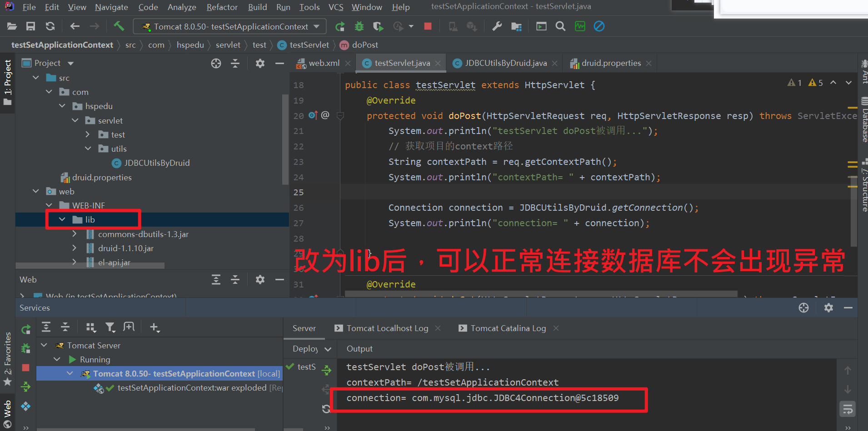
Task: Select running Tomcat 8.0.50 service row
Action: click(x=159, y=374)
